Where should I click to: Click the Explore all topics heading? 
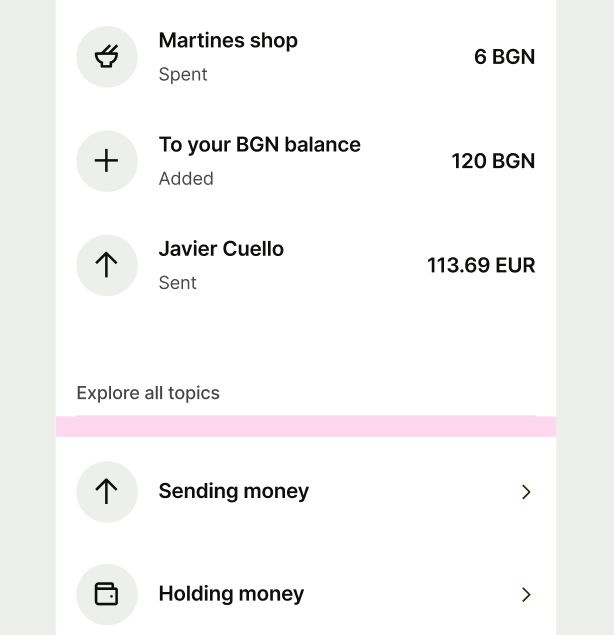[x=148, y=393]
